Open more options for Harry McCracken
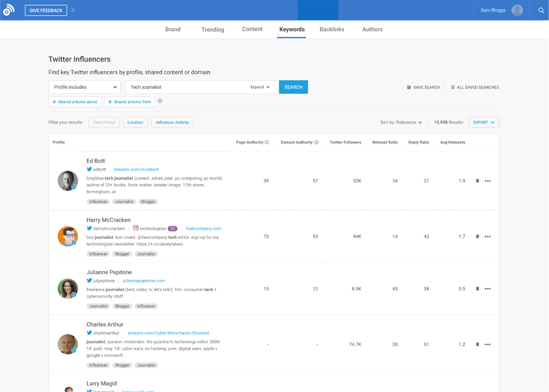This screenshot has height=392, width=549. pyautogui.click(x=488, y=236)
